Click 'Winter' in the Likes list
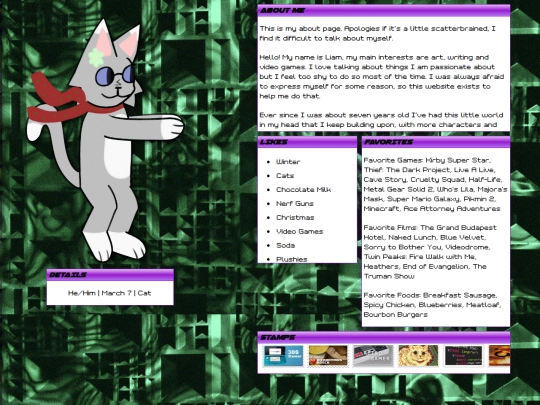This screenshot has width=540, height=405. pos(288,162)
